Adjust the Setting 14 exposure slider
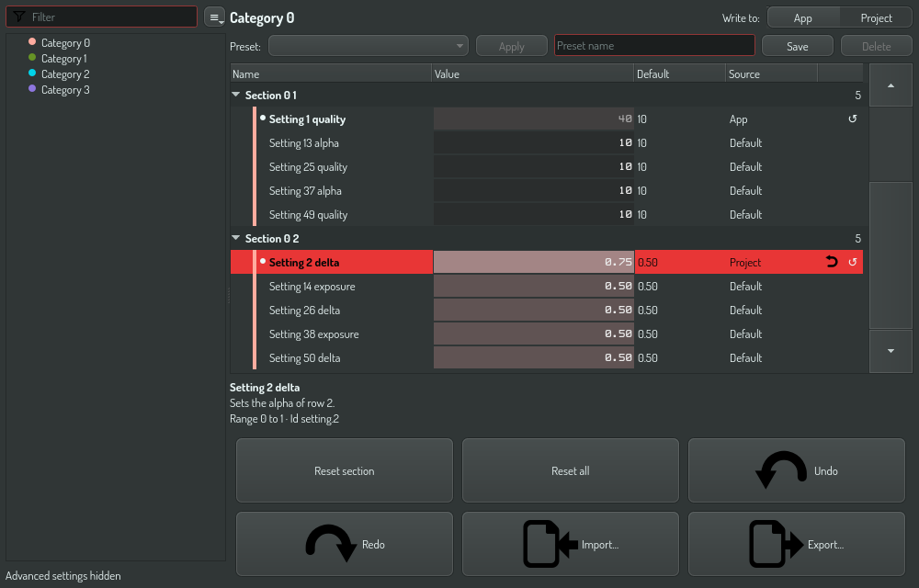The width and height of the screenshot is (919, 588). [x=533, y=286]
